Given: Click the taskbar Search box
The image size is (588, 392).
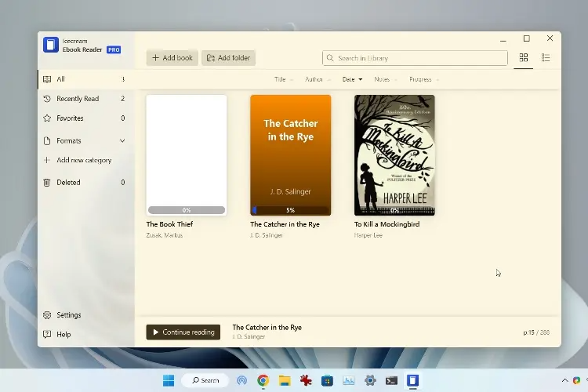Looking at the screenshot, I should coord(205,380).
